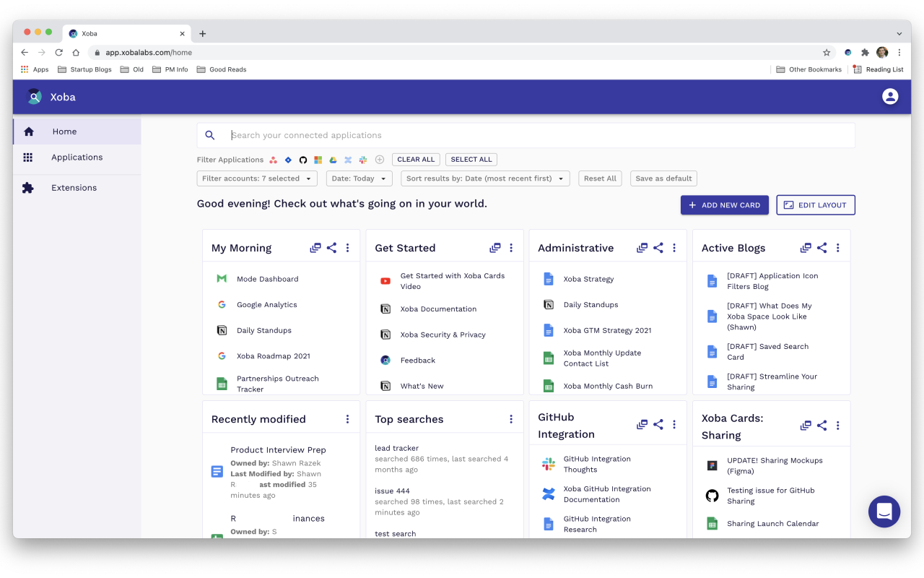Open Get Started card options menu
924x578 pixels.
click(511, 248)
